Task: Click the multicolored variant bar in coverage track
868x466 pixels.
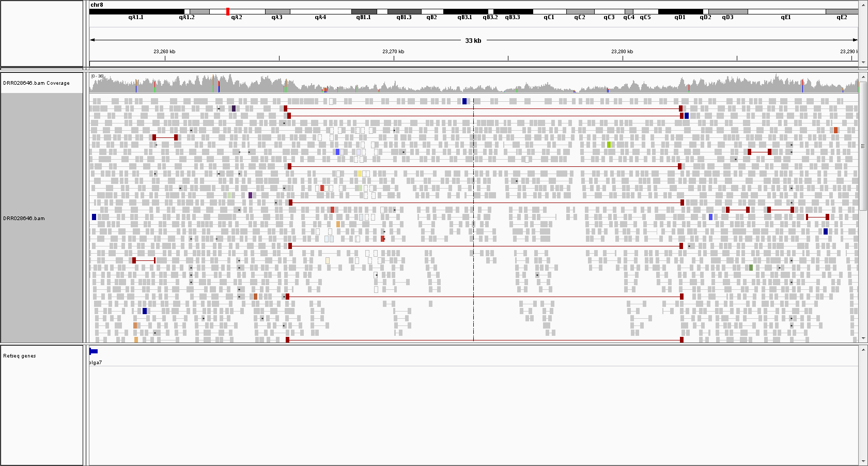Action: click(x=213, y=84)
